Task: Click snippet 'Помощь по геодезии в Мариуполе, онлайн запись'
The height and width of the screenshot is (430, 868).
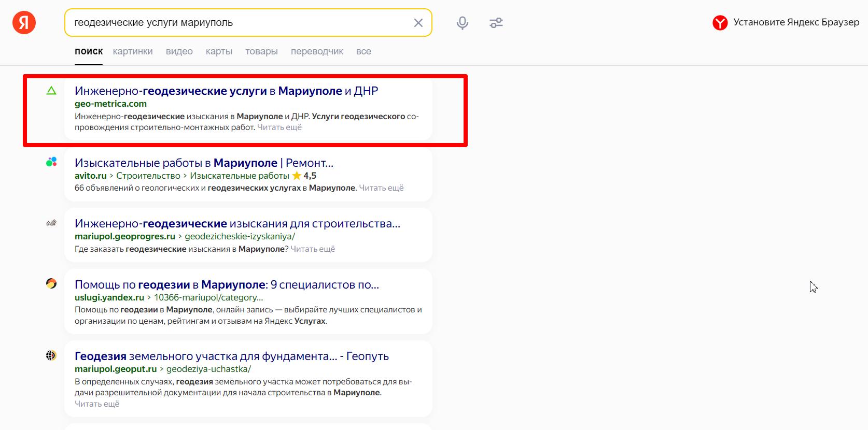Action: (248, 315)
